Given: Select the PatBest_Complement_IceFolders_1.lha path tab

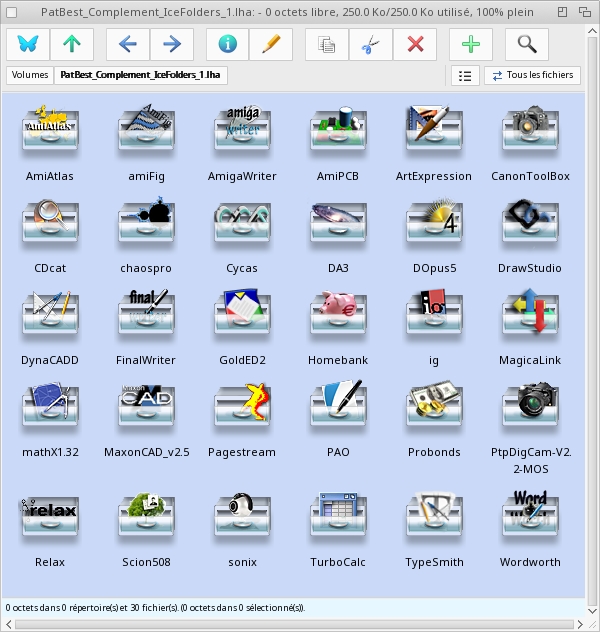Looking at the screenshot, I should 141,75.
